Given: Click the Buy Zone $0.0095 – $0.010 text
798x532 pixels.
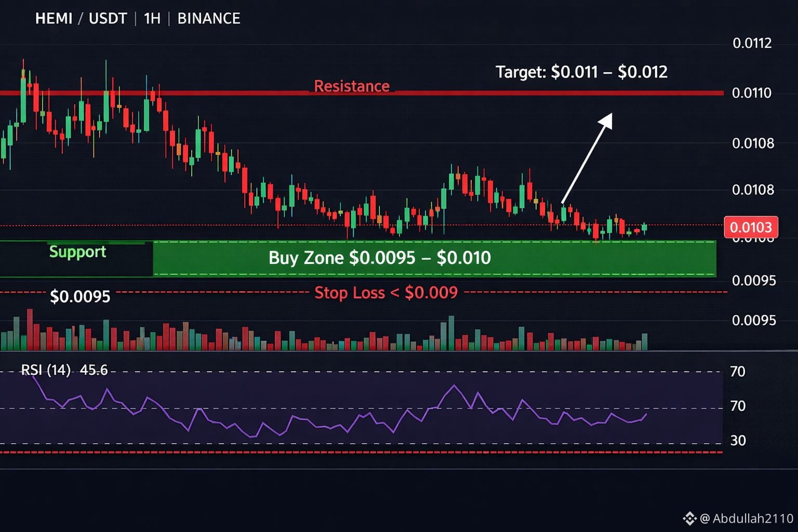Looking at the screenshot, I should tap(380, 258).
